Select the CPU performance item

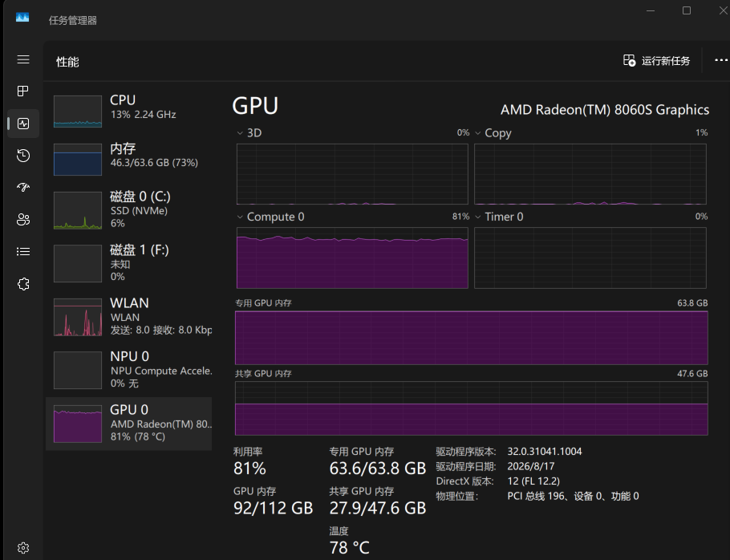(129, 111)
